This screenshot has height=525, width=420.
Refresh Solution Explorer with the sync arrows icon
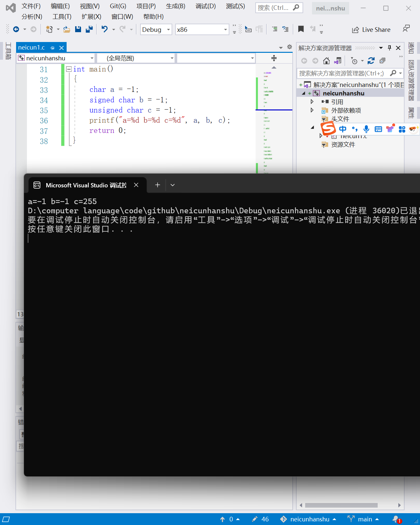point(371,61)
